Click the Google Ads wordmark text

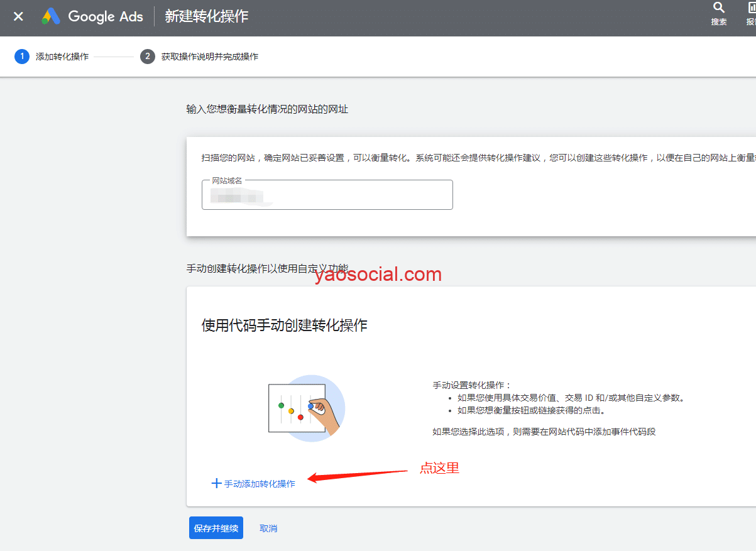click(106, 17)
